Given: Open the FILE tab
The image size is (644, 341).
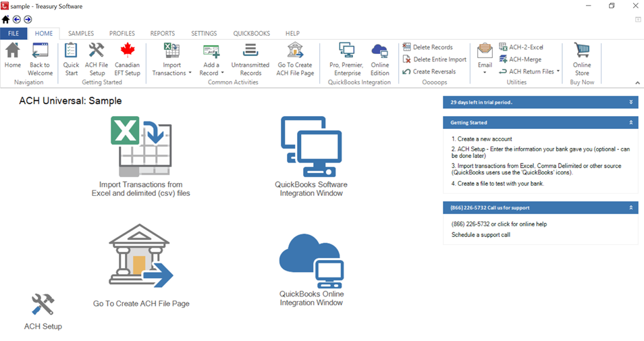Looking at the screenshot, I should [x=14, y=33].
